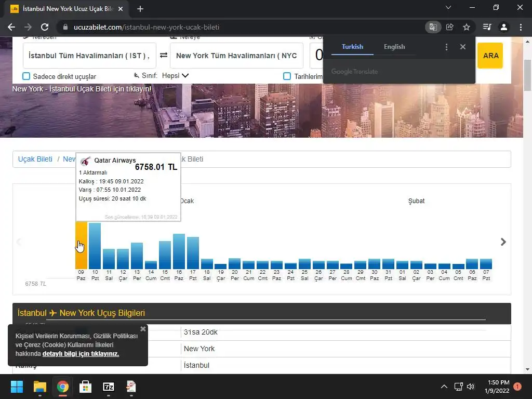Open the Sınıf Hepsi dropdown
532x399 pixels.
(x=175, y=76)
